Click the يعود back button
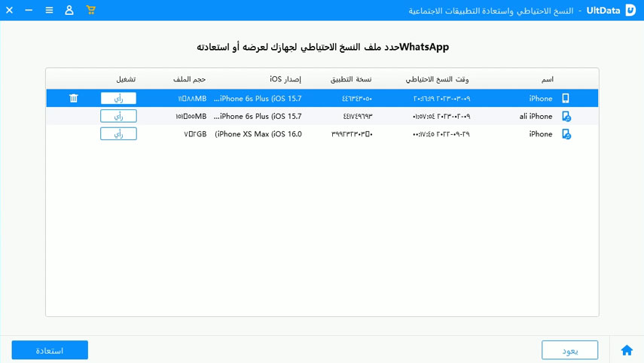The height and width of the screenshot is (363, 644). pos(569,350)
